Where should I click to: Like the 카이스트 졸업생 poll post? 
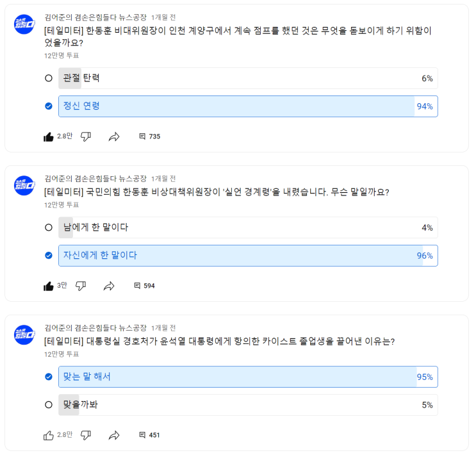(49, 435)
